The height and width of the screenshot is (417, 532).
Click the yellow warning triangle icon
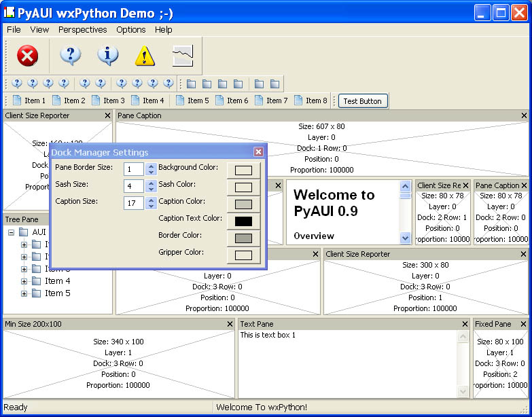(x=145, y=56)
